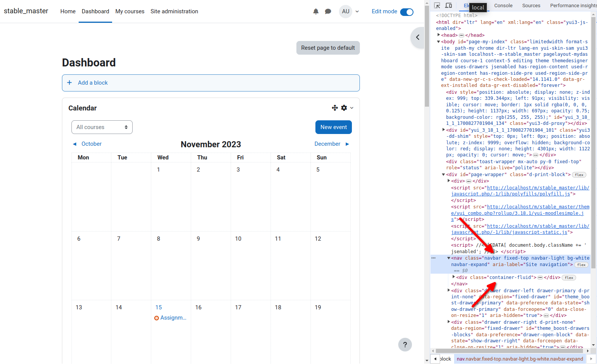The width and height of the screenshot is (597, 364).
Task: Click the help question mark button
Action: (405, 345)
